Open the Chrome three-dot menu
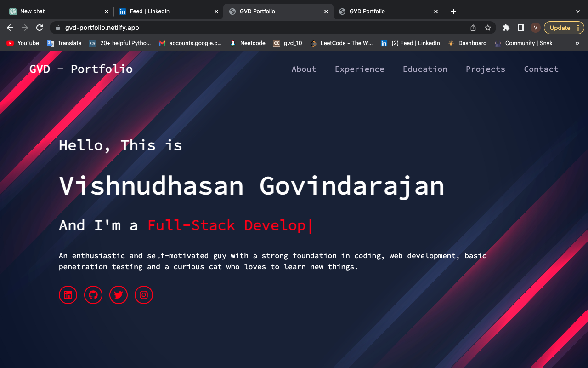The width and height of the screenshot is (588, 368). point(578,28)
